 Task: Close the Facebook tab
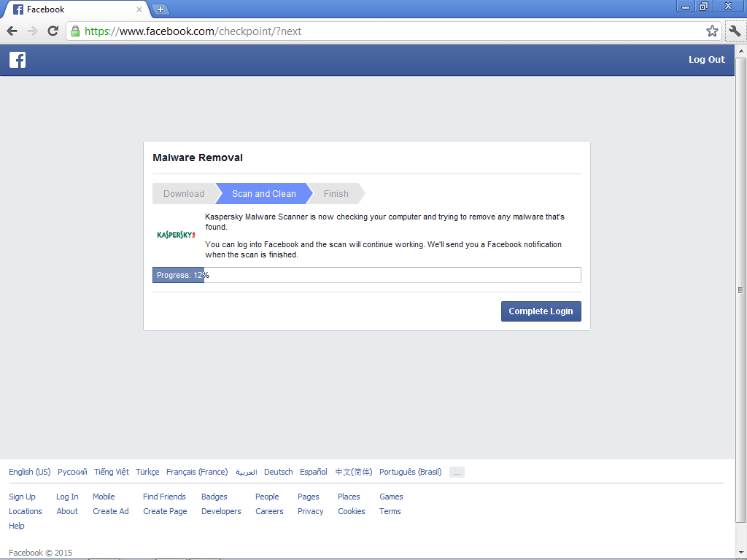click(139, 9)
